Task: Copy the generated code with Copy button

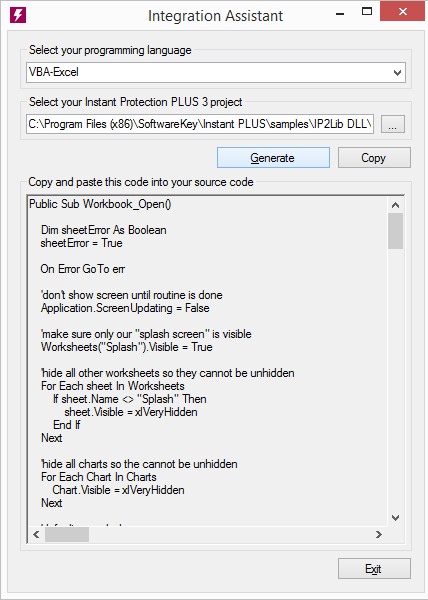Action: 374,158
